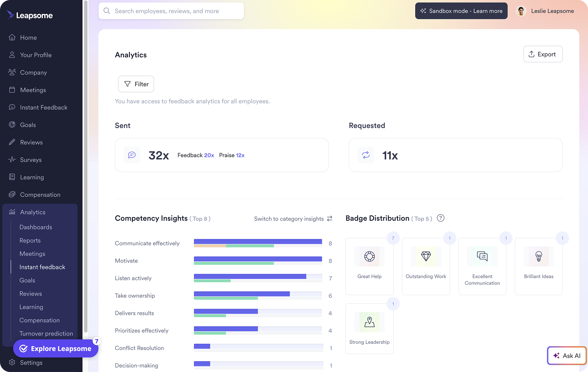Open the Badge Distribution help tooltip icon
Image resolution: width=588 pixels, height=372 pixels.
coord(440,218)
